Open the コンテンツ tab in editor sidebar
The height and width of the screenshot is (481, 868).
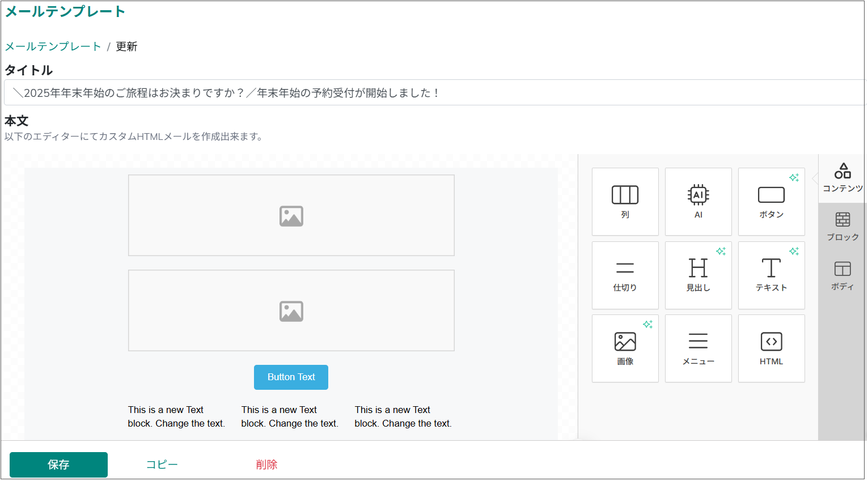(x=842, y=178)
